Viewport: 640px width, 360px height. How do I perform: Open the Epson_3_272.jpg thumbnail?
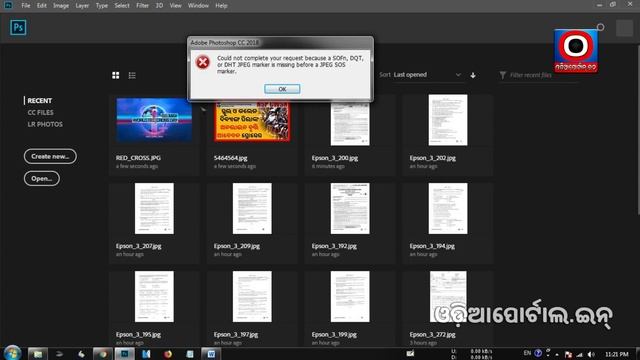point(448,296)
